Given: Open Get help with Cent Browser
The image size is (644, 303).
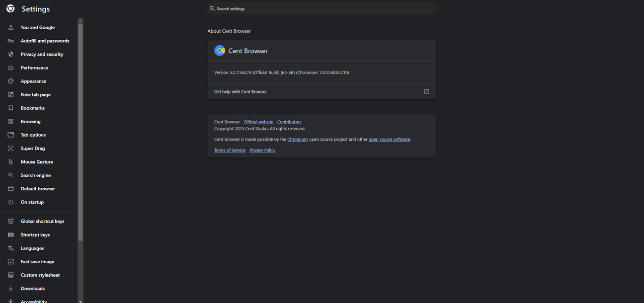Looking at the screenshot, I should tap(321, 92).
